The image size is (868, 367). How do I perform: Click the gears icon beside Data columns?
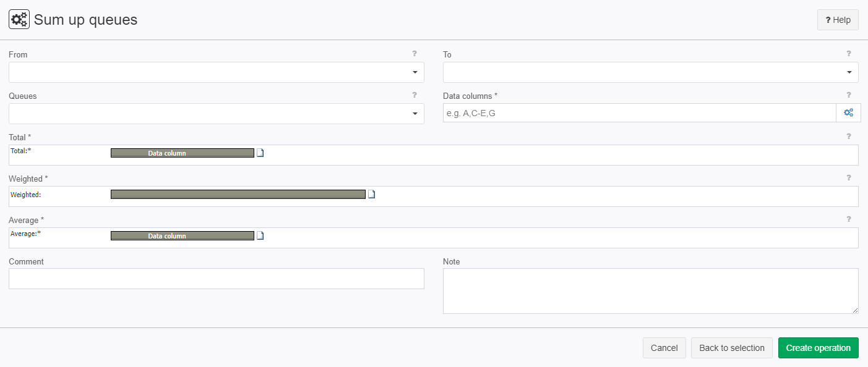click(x=848, y=113)
